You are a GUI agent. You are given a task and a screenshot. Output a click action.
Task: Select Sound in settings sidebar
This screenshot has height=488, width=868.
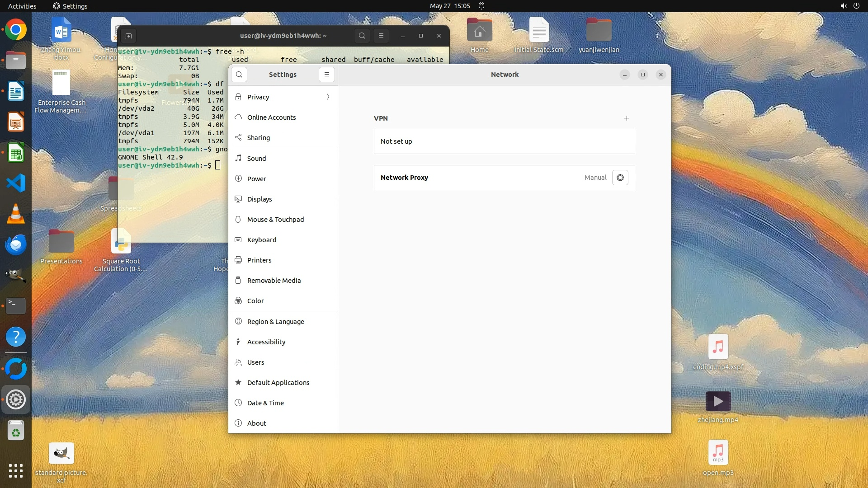click(256, 159)
